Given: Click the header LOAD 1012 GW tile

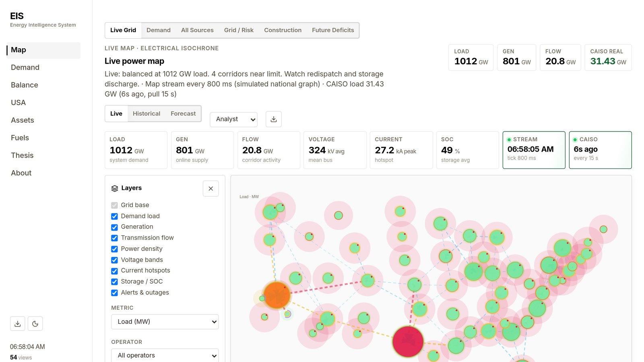Looking at the screenshot, I should pyautogui.click(x=471, y=58).
